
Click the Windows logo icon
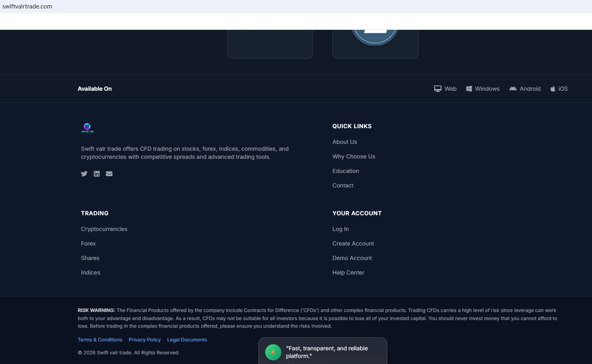click(x=469, y=89)
